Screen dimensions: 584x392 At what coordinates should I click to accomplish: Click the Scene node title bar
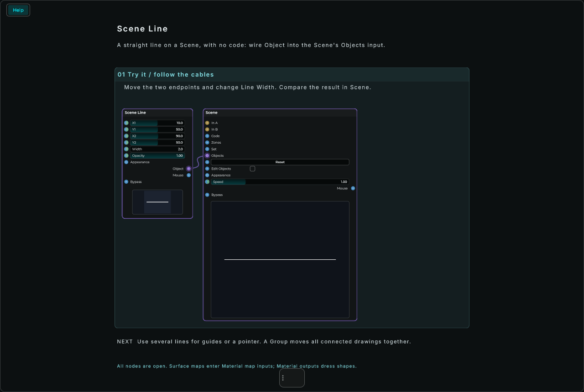pyautogui.click(x=280, y=113)
